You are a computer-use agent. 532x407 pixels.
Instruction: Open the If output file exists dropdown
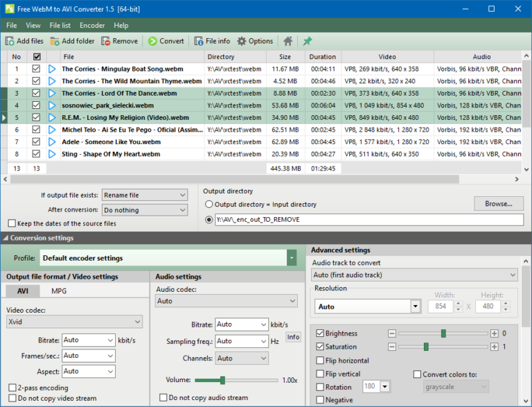pyautogui.click(x=145, y=196)
